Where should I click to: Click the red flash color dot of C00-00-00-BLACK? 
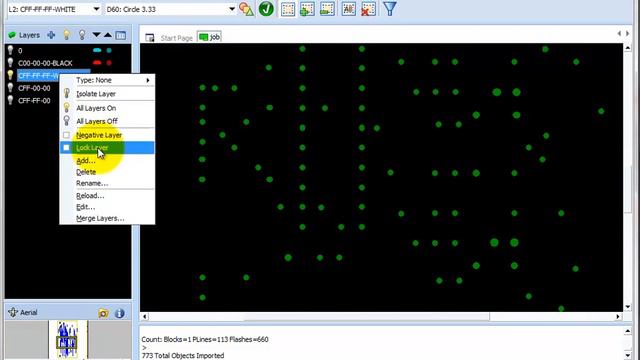109,63
